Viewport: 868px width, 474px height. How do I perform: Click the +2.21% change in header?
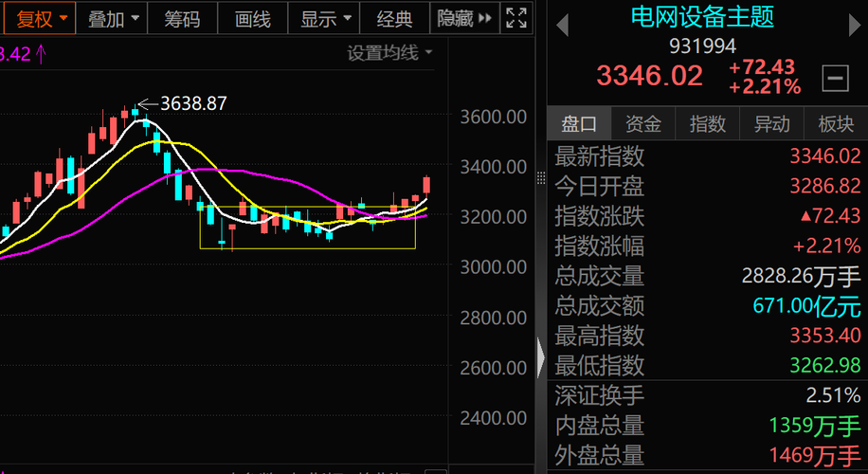[x=765, y=87]
